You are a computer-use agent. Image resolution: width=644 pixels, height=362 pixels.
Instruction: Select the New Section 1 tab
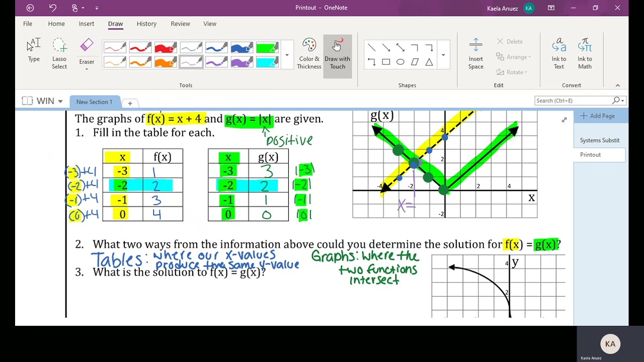(94, 102)
